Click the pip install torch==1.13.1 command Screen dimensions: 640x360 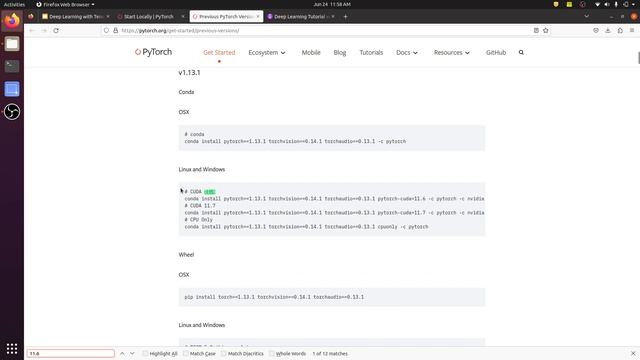pos(274,297)
